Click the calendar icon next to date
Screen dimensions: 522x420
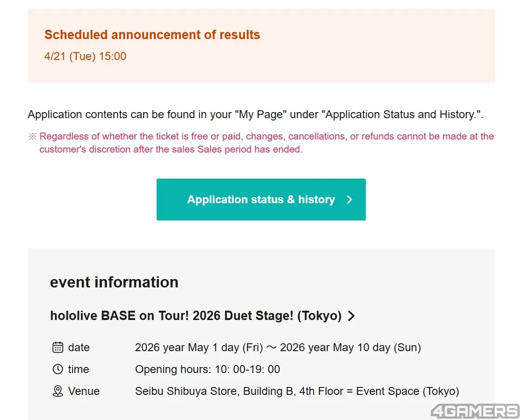tap(58, 347)
